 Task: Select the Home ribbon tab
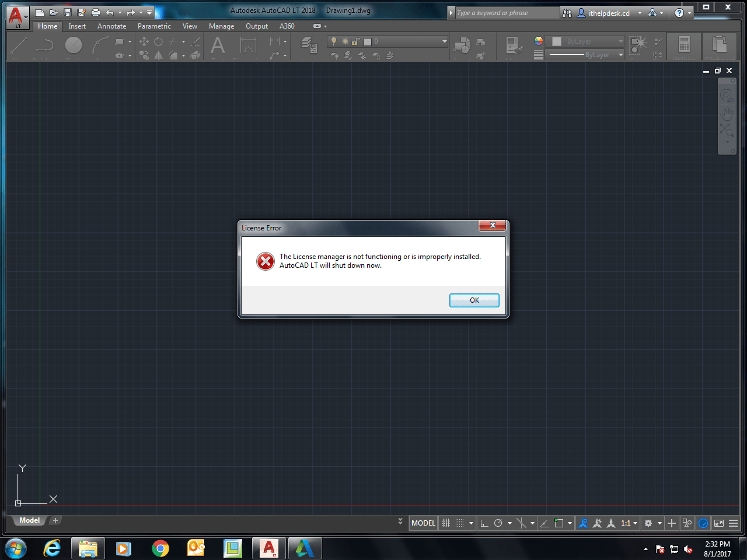tap(47, 26)
